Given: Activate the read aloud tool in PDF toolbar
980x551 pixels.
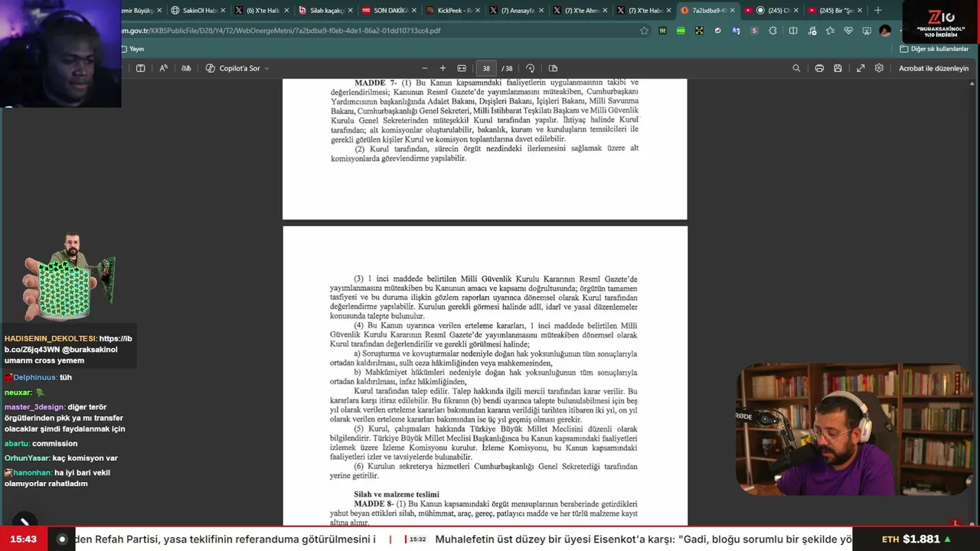Looking at the screenshot, I should coord(163,68).
